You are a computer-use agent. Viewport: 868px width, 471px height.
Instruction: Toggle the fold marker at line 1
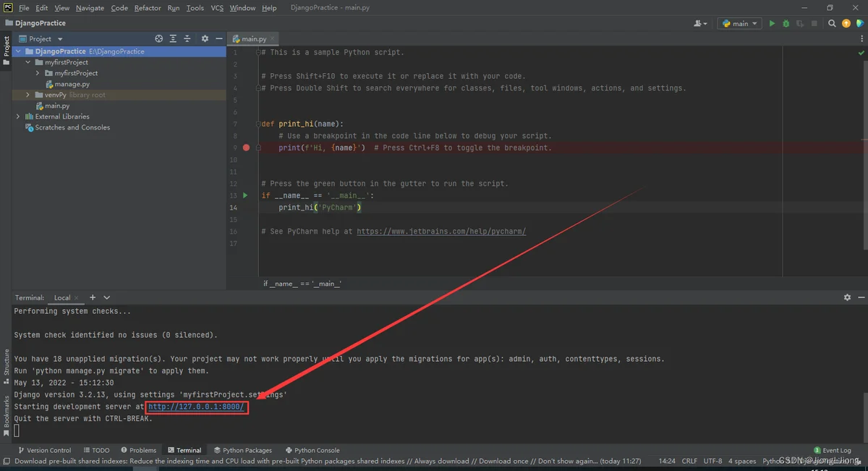point(258,52)
